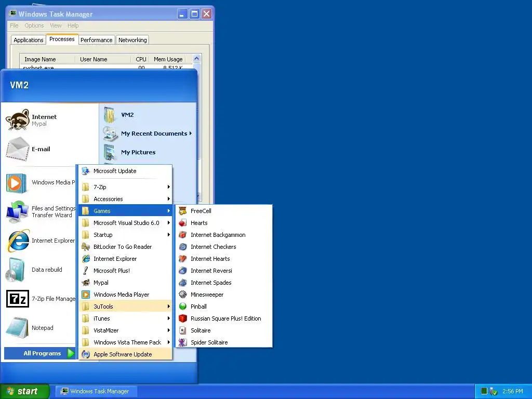Launch Apple Software Update
Image resolution: width=532 pixels, height=399 pixels.
point(126,354)
